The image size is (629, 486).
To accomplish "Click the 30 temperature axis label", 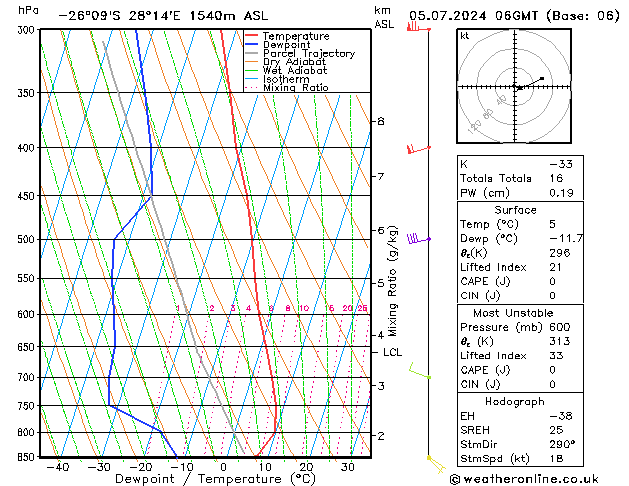I will (x=348, y=467).
